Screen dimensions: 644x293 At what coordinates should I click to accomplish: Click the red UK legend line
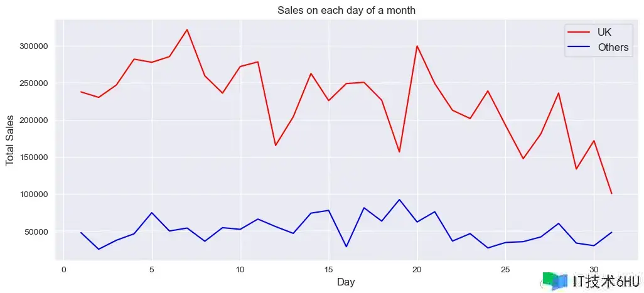pyautogui.click(x=579, y=31)
